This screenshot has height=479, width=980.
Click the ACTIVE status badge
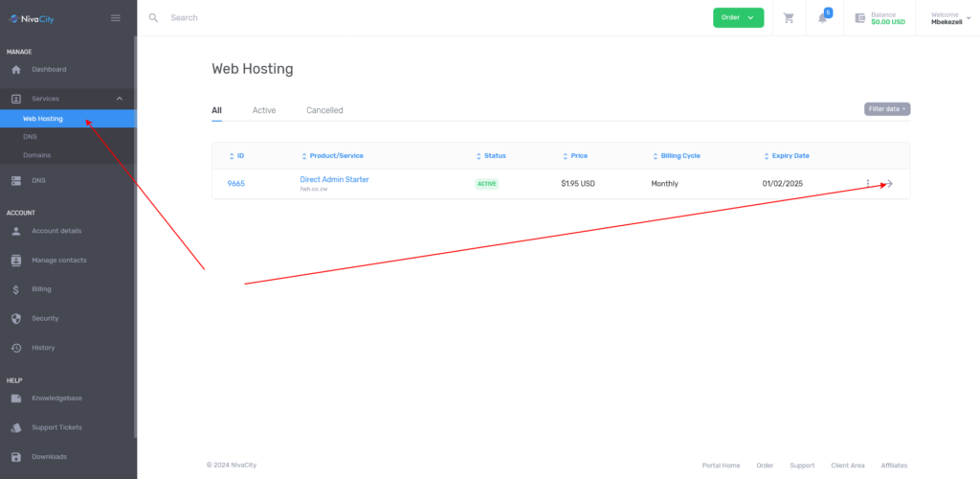[x=487, y=184]
